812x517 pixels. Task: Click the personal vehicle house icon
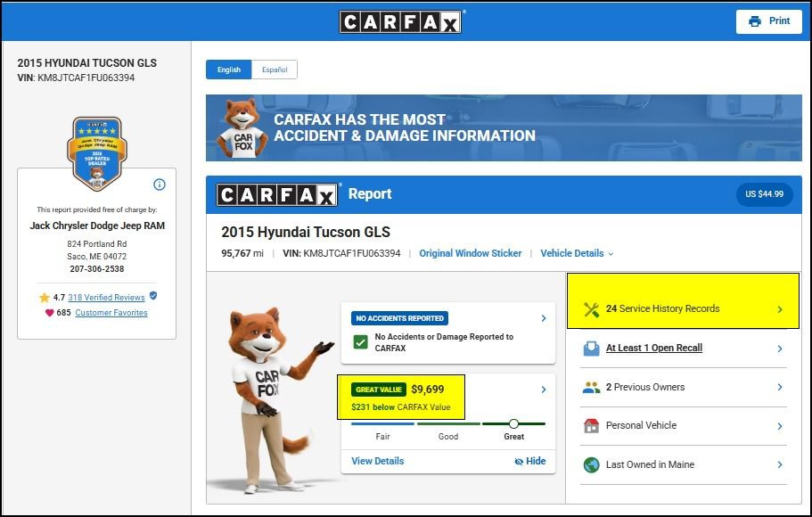591,425
